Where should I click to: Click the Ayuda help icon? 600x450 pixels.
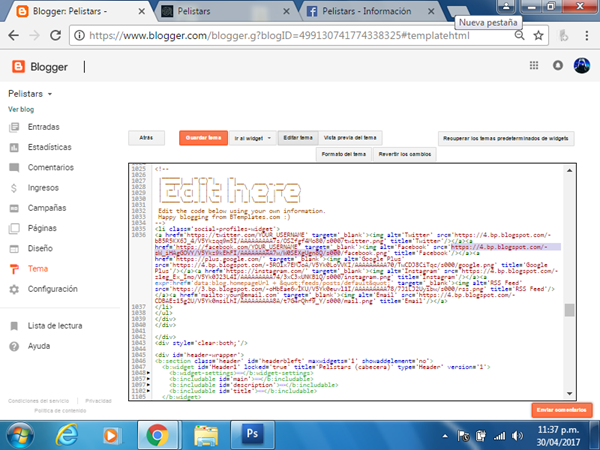pos(14,346)
